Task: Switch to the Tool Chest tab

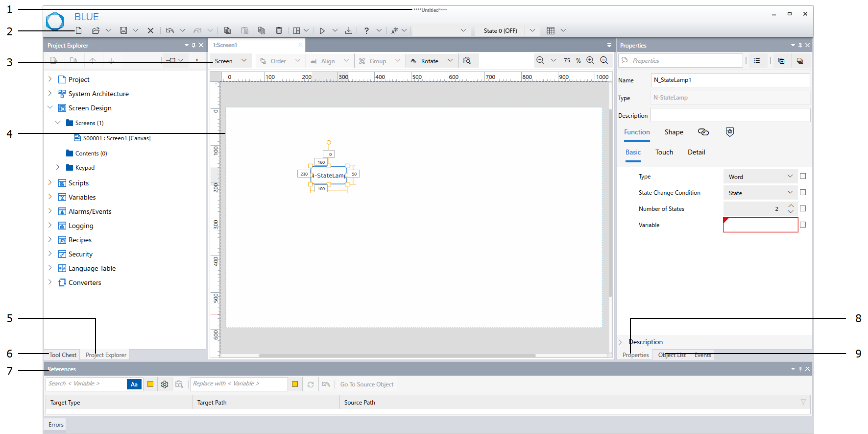Action: (63, 355)
